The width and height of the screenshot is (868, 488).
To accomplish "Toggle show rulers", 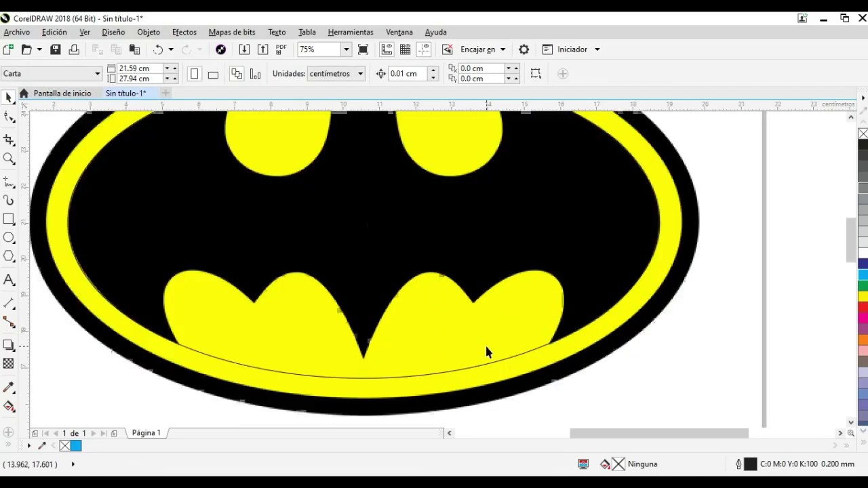I will tap(387, 49).
